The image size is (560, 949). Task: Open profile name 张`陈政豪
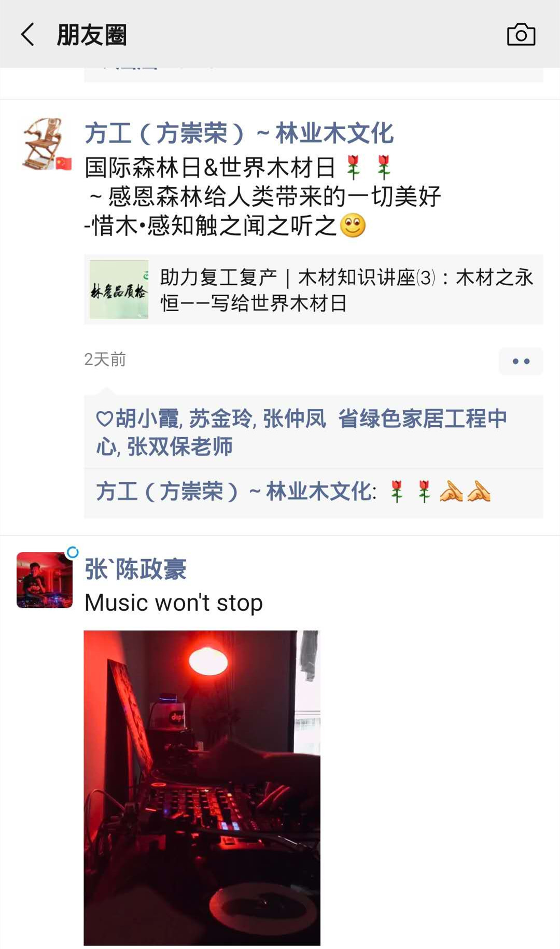pyautogui.click(x=135, y=569)
